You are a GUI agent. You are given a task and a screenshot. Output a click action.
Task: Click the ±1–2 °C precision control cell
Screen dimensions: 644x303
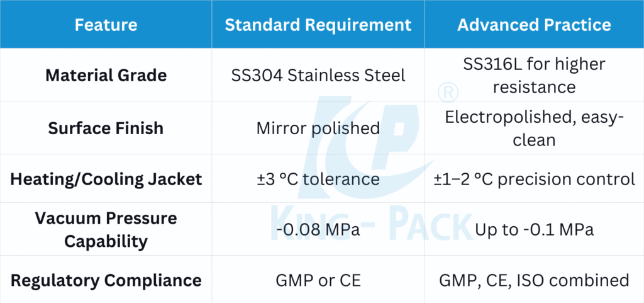click(x=534, y=179)
